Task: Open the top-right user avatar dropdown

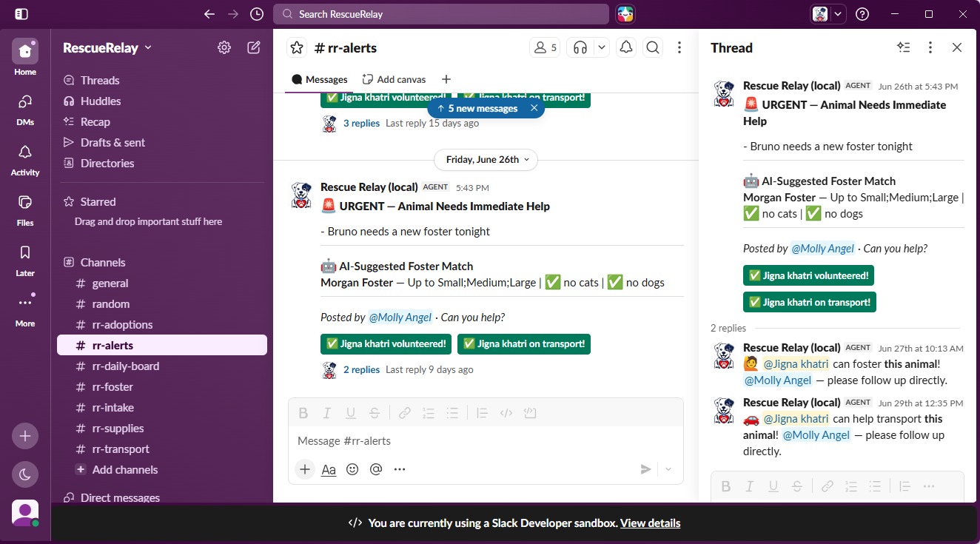Action: [x=828, y=14]
